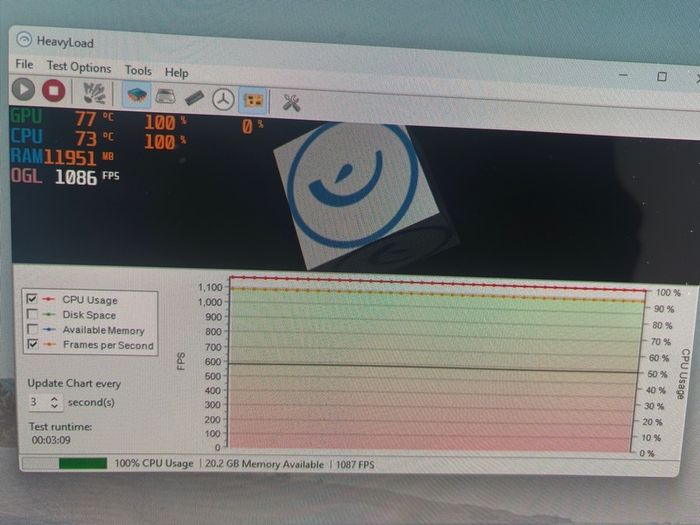Screen dimensions: 700x525
Task: Click the RAM 11951 MB reading
Action: click(x=79, y=157)
